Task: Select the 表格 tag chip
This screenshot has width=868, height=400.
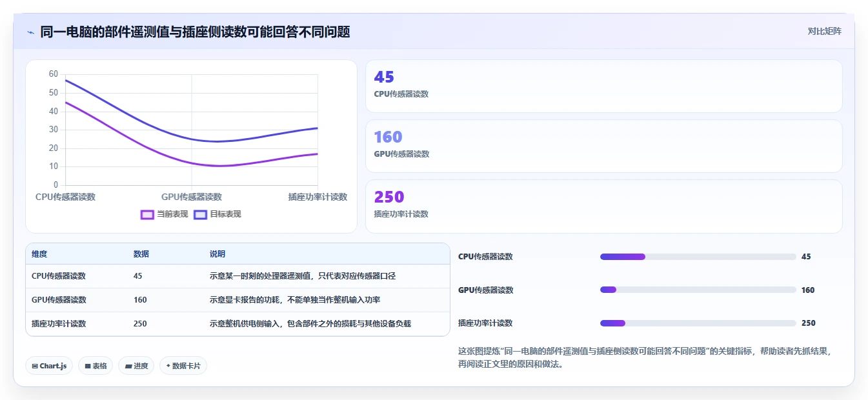Action: point(96,366)
